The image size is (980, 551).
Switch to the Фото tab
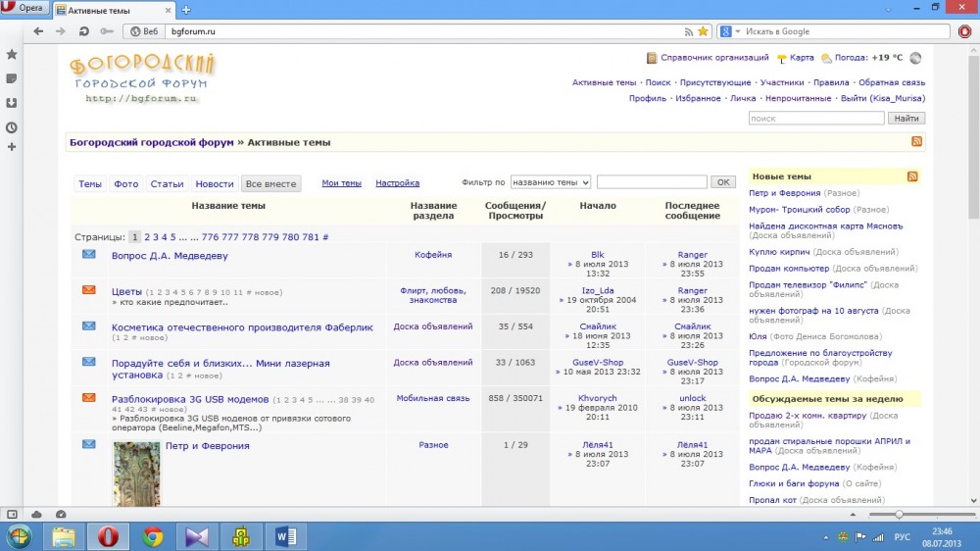coord(125,183)
